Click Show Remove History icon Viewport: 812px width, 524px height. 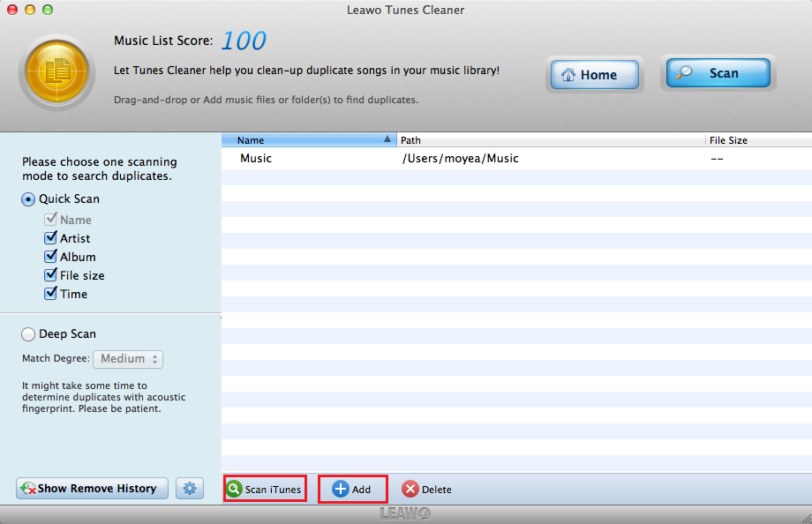pos(28,488)
